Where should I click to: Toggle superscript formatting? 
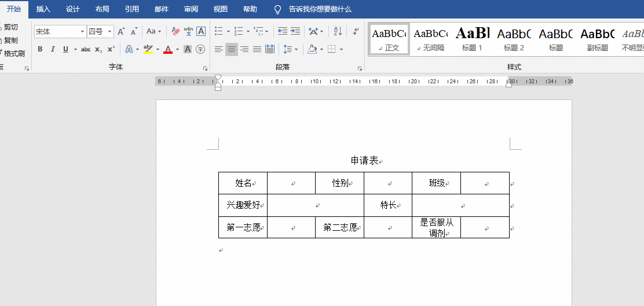pyautogui.click(x=111, y=49)
